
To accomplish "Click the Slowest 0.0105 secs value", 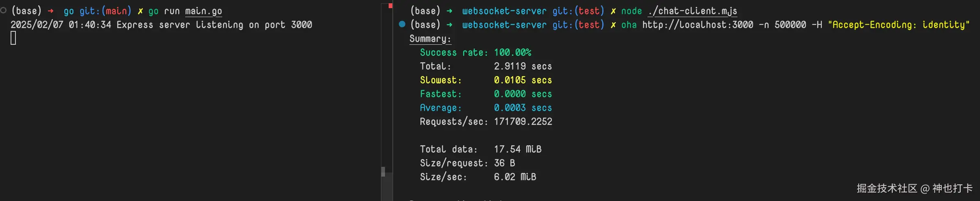I will (x=523, y=80).
